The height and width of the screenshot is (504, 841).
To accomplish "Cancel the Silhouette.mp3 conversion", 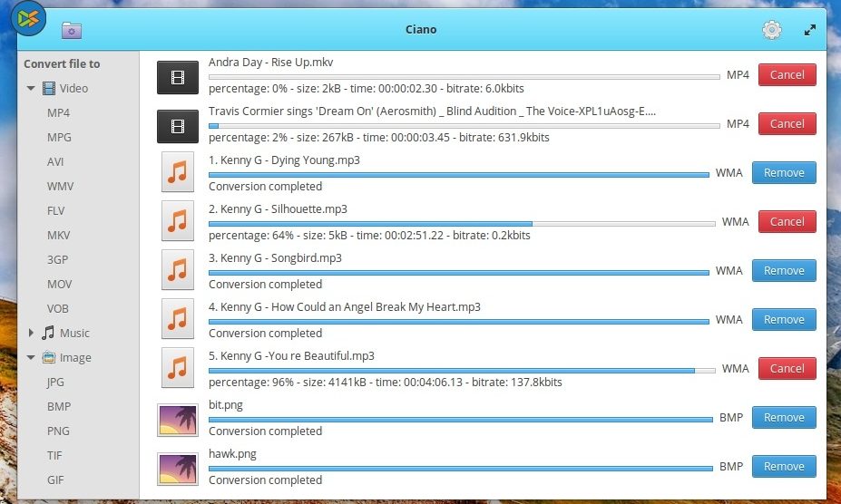I will (787, 221).
